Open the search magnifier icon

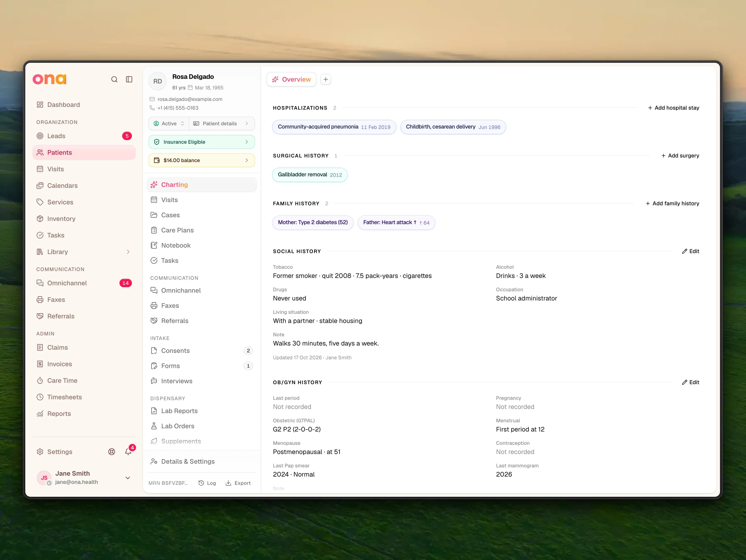114,79
